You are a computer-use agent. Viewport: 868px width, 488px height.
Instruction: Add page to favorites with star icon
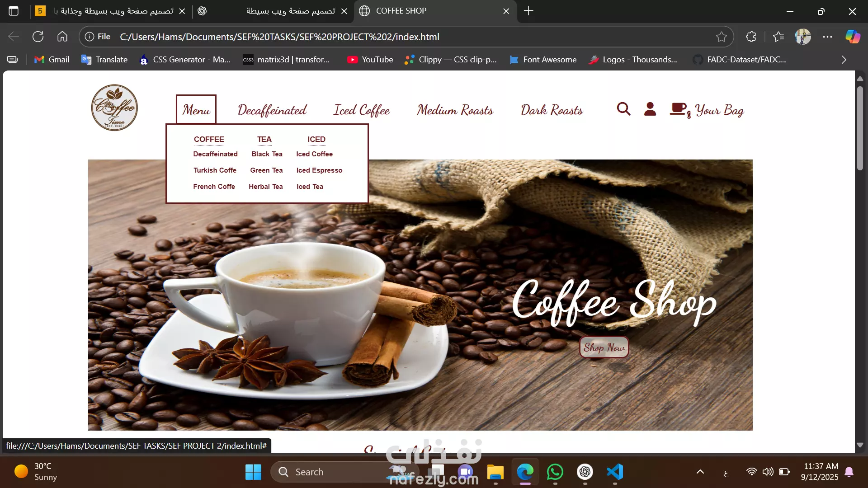(721, 37)
